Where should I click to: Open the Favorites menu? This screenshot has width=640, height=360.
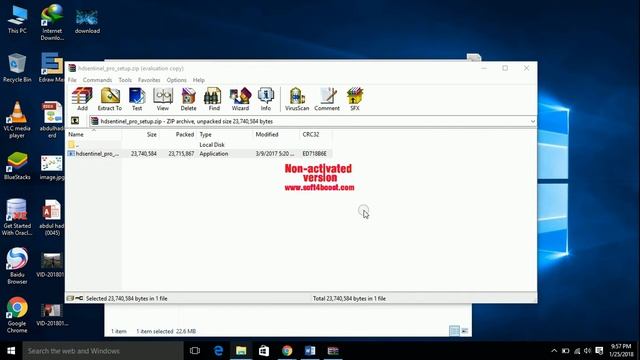pyautogui.click(x=149, y=80)
